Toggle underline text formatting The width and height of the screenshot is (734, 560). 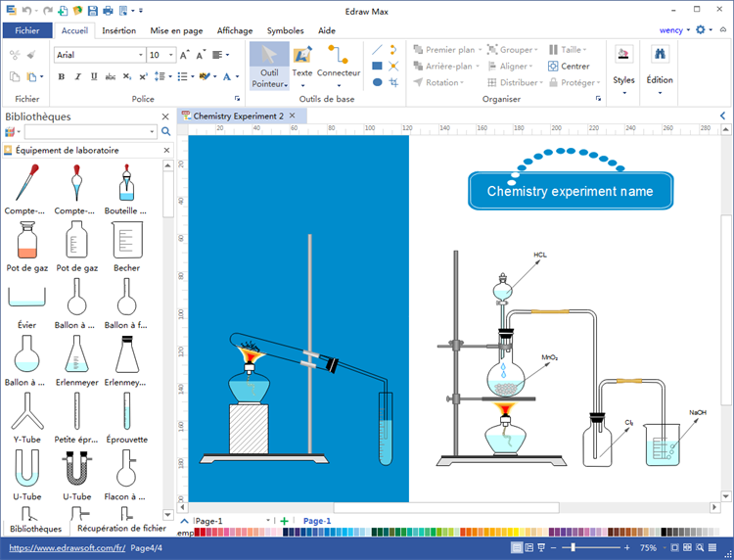92,76
